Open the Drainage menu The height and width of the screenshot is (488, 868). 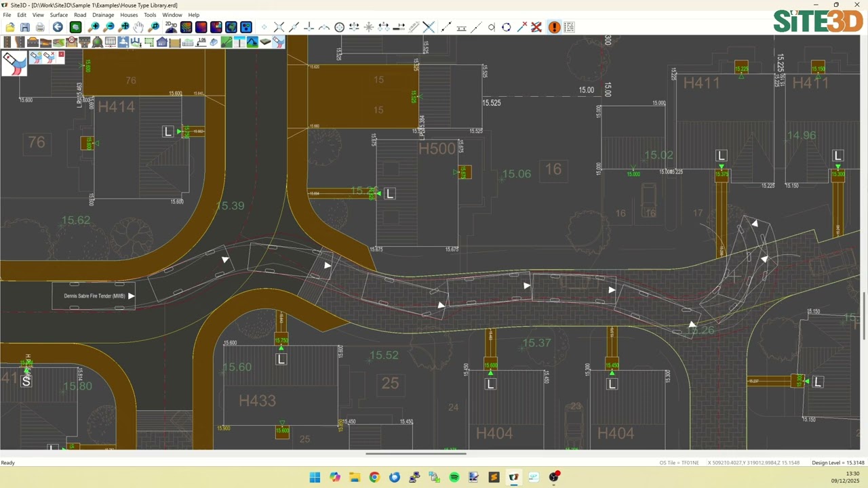(x=103, y=15)
